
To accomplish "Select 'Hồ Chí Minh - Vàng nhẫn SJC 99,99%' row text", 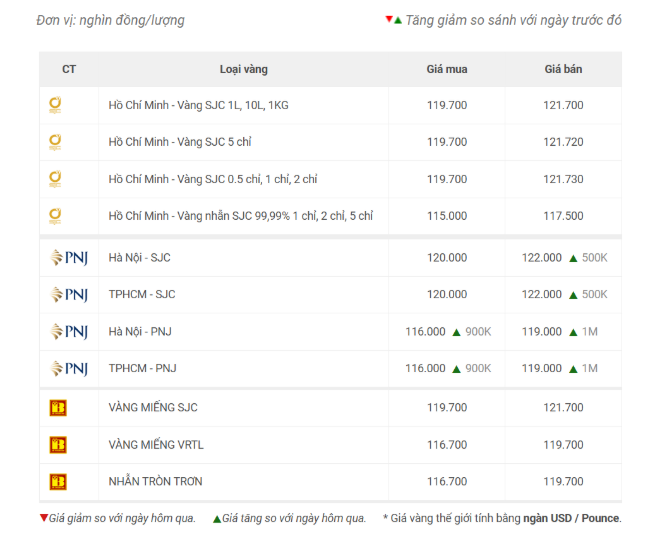I will coord(241,216).
